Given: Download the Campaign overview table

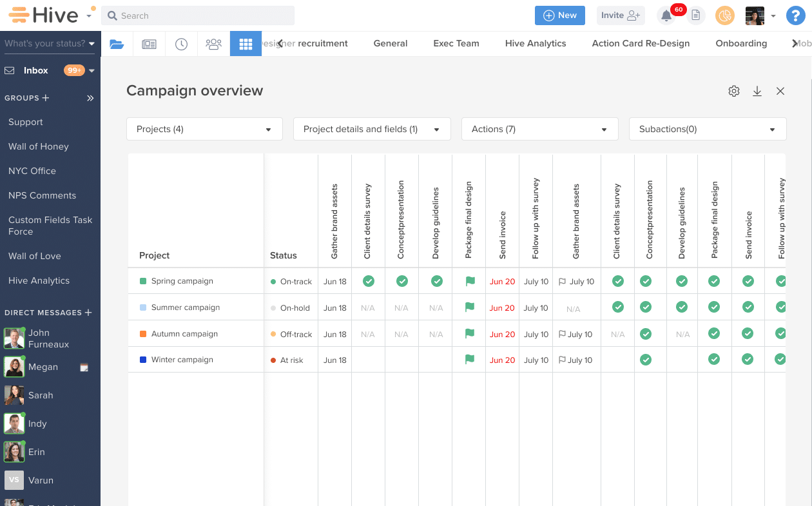Looking at the screenshot, I should [757, 91].
